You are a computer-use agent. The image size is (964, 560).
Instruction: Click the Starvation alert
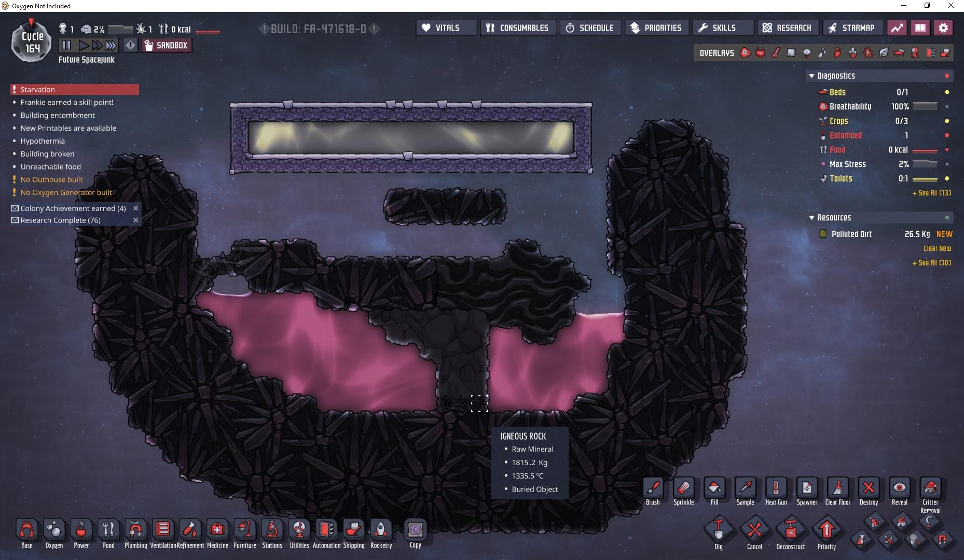point(75,90)
